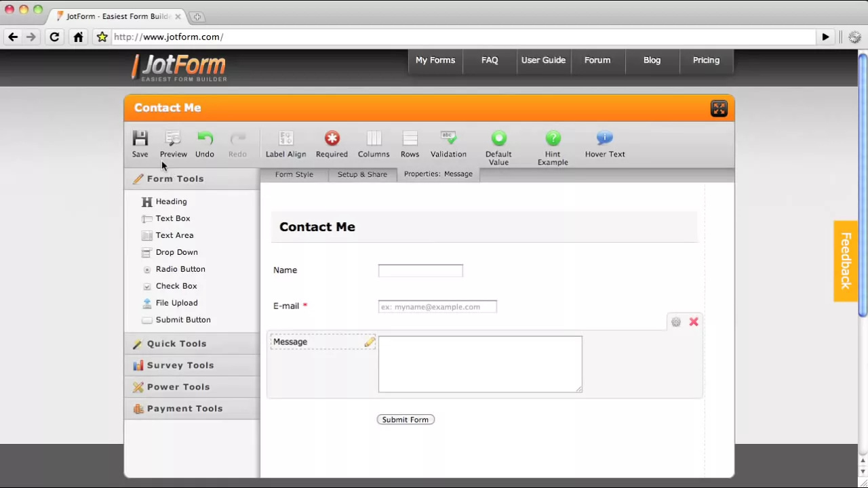Screen dimensions: 868x488
Task: Click the greyed Redo icon
Action: click(237, 144)
